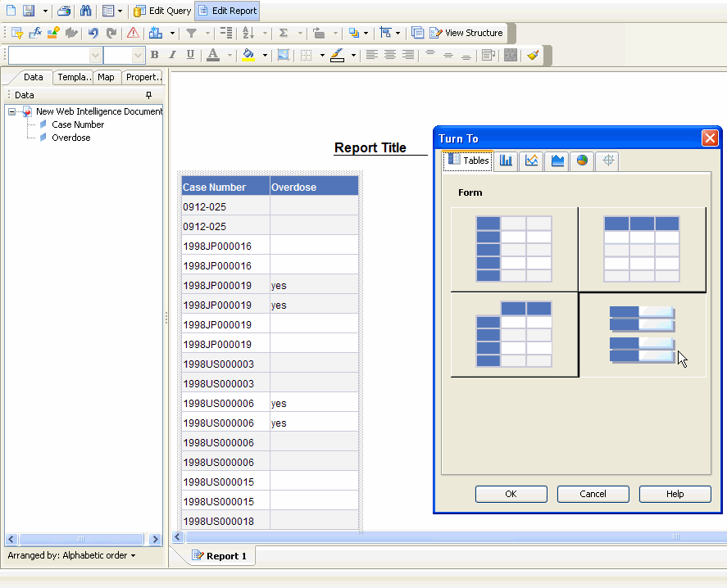Open the Tables tab in Turn To
The image size is (727, 588).
[x=468, y=161]
